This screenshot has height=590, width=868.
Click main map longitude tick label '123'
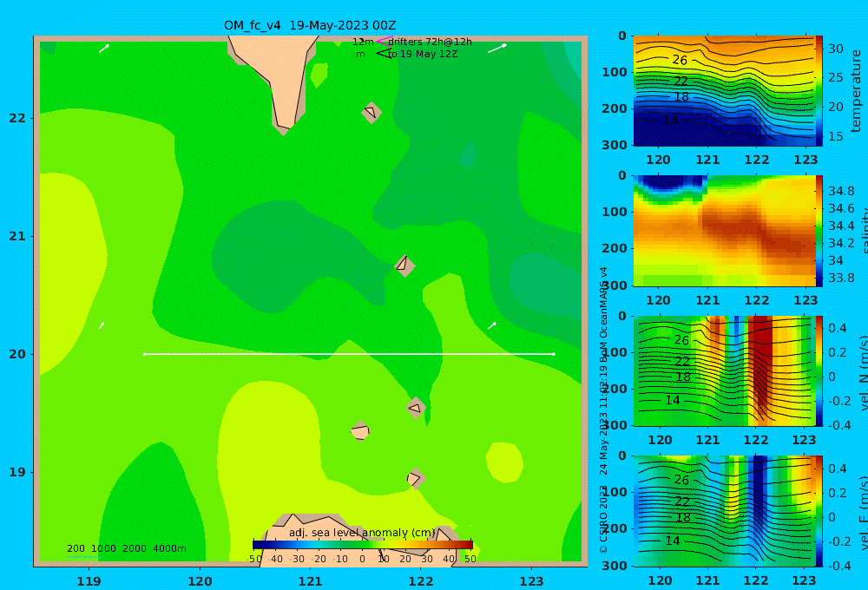(531, 581)
